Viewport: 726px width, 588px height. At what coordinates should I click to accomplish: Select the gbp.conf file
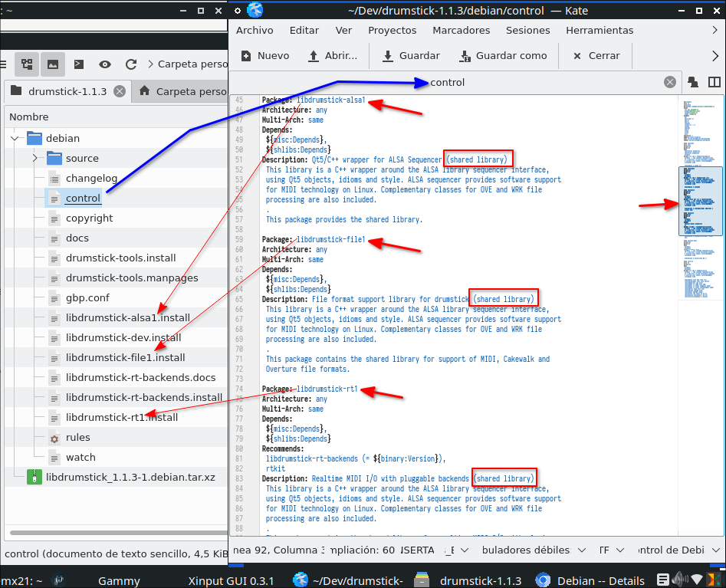(x=87, y=297)
